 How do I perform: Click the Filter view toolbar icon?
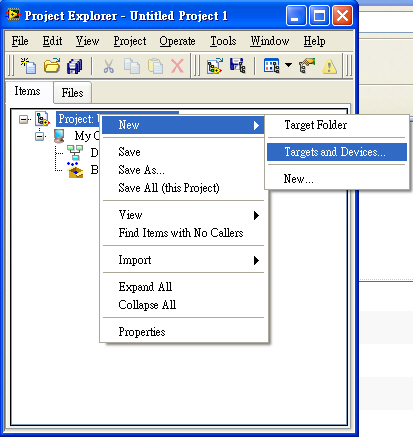(272, 66)
